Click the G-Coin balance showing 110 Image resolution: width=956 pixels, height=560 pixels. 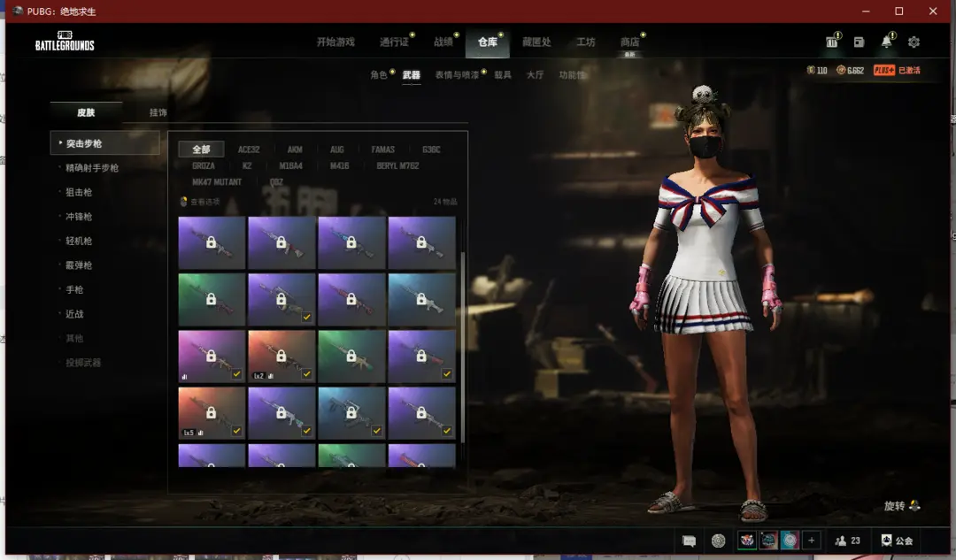pyautogui.click(x=817, y=70)
